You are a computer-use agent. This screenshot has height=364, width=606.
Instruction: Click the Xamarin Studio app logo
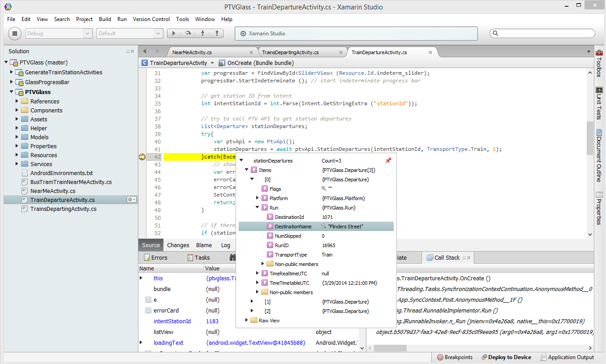point(8,7)
